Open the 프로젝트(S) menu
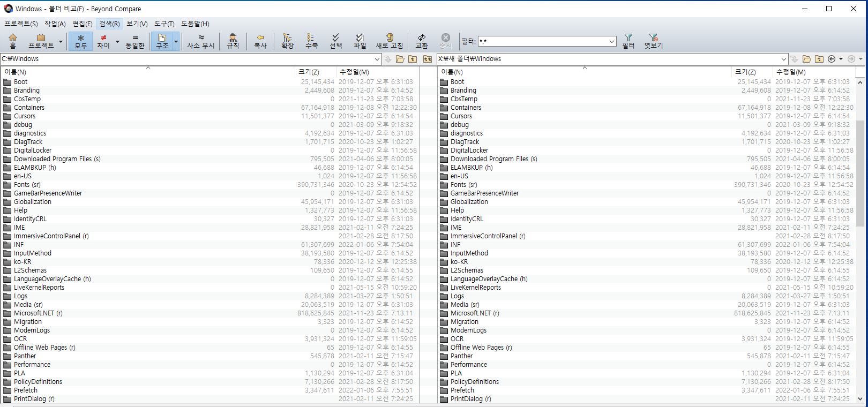868x407 pixels. click(x=21, y=24)
